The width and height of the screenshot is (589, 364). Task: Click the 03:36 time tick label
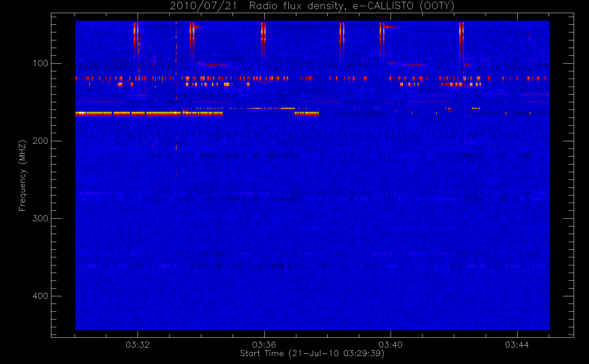264,345
